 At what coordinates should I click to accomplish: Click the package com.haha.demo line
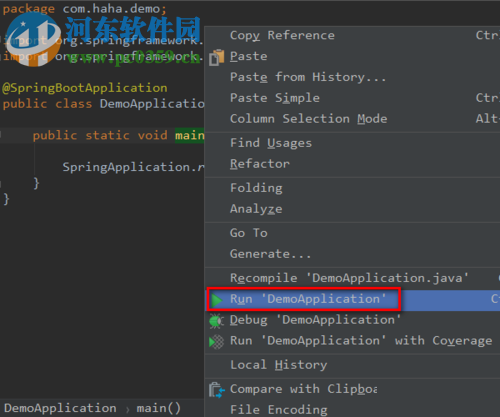click(x=84, y=9)
